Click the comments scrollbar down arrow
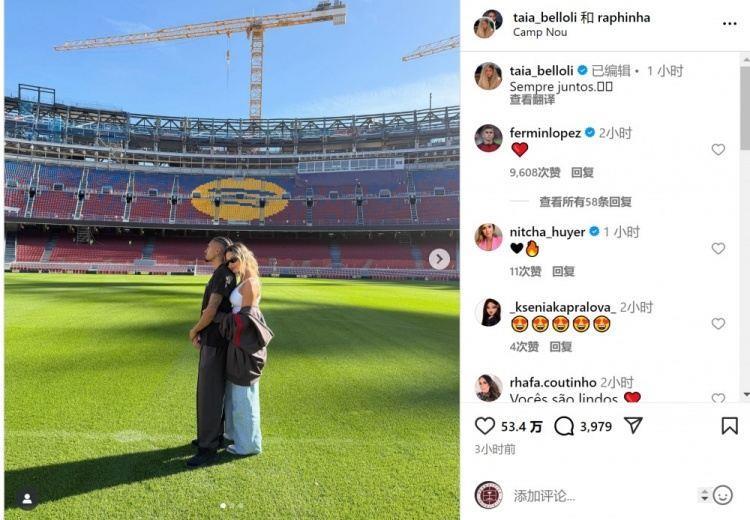This screenshot has width=750, height=520. pos(746,395)
